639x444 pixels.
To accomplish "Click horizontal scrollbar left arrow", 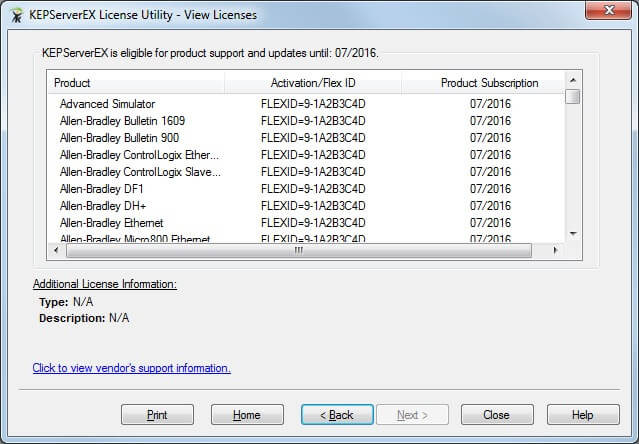I will point(54,251).
